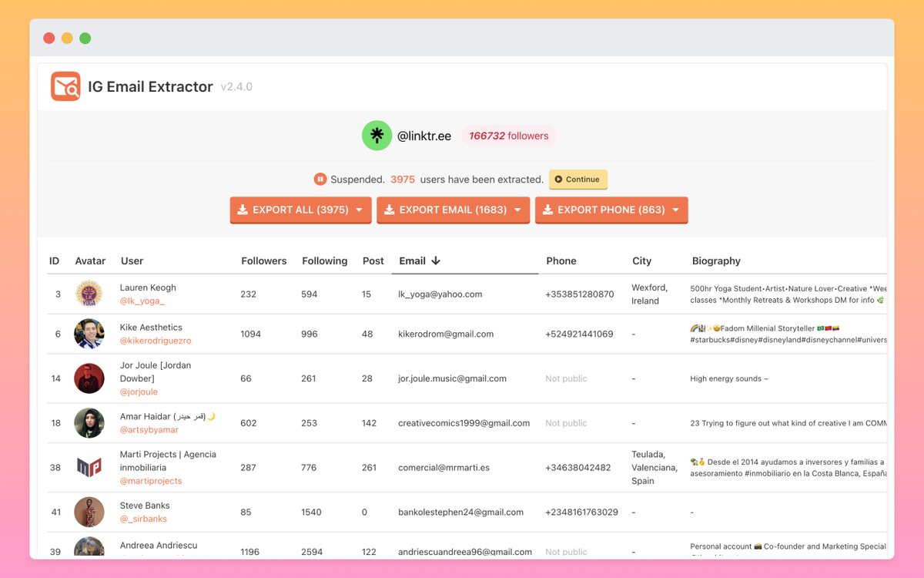
Task: Click the @martiprojects username link
Action: [151, 481]
